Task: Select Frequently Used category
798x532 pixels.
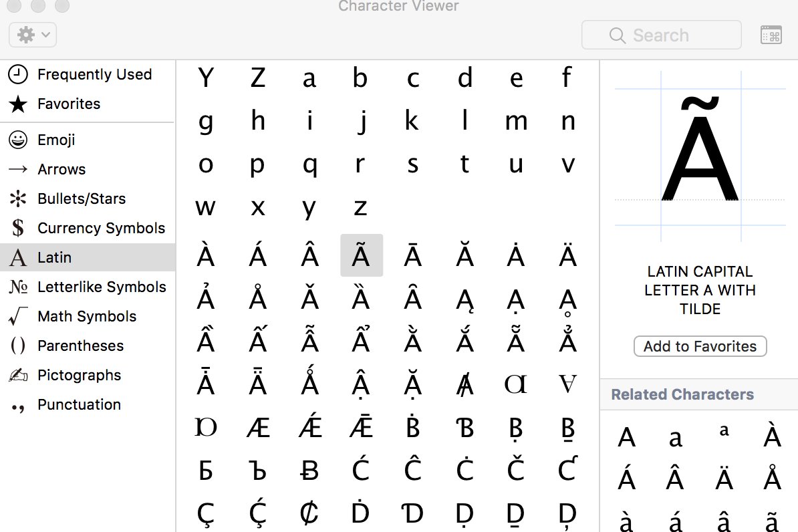Action: pyautogui.click(x=88, y=74)
